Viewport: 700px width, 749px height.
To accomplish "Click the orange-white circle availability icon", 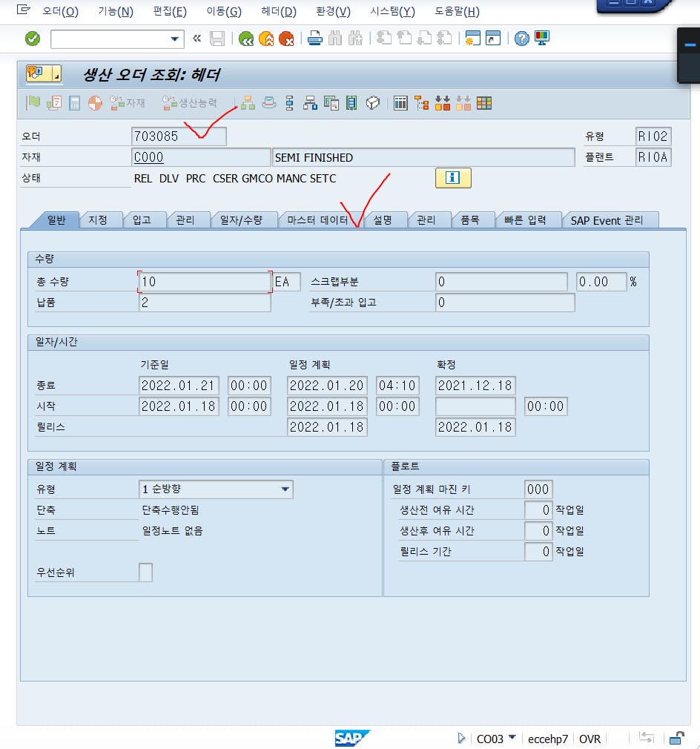I will (95, 102).
